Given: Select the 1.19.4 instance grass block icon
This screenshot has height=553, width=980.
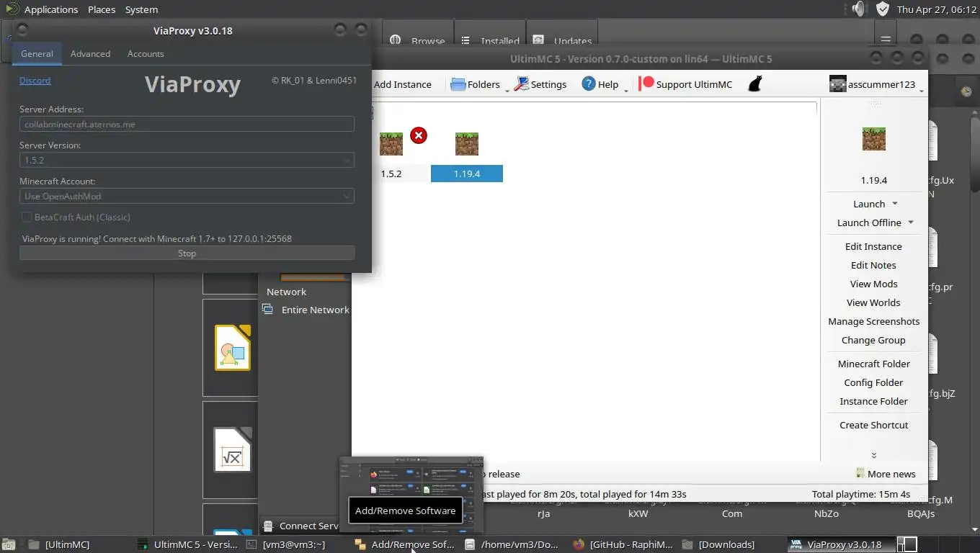Looking at the screenshot, I should 467,144.
